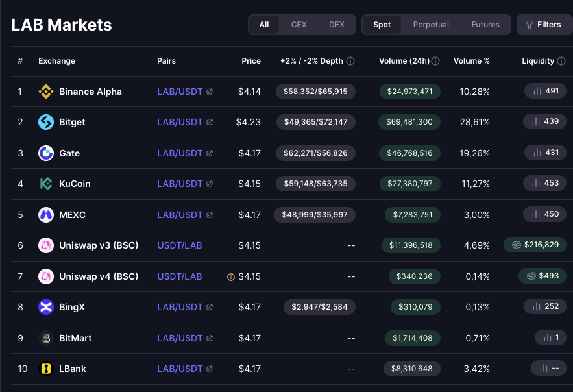
Task: Click the Binance Alpha exchange name
Action: [x=90, y=92]
